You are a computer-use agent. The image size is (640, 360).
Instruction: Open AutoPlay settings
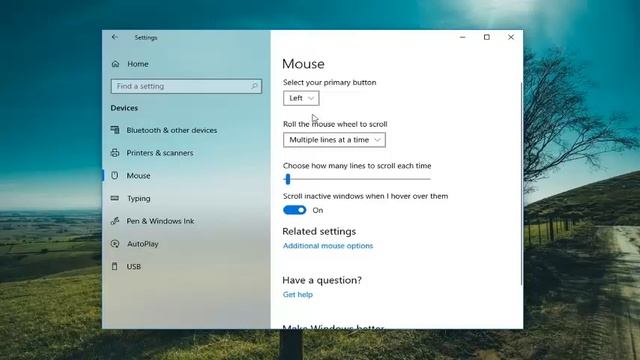[x=143, y=244]
